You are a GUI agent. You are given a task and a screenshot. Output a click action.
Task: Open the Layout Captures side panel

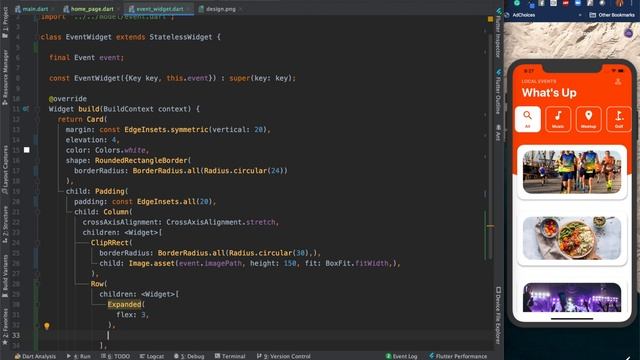tap(5, 169)
